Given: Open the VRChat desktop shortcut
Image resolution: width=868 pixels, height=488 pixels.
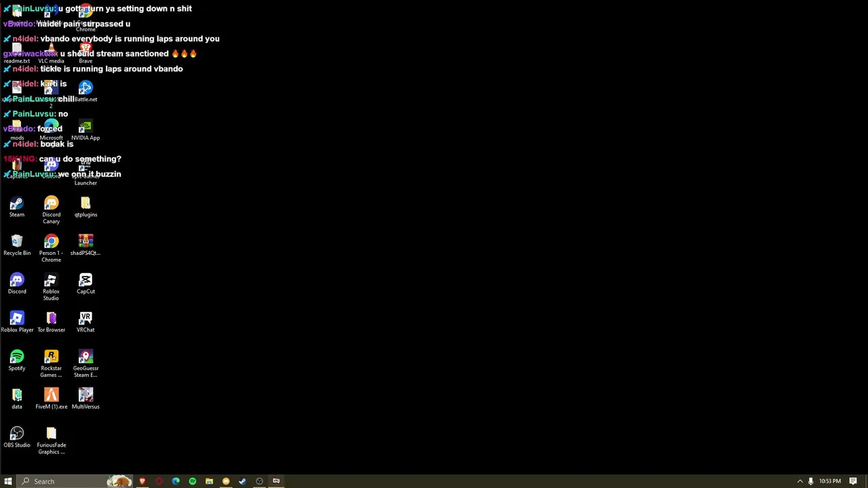Looking at the screenshot, I should pos(85,323).
